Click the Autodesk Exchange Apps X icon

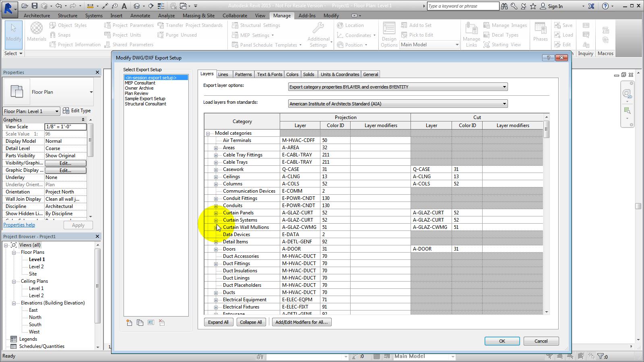(591, 6)
